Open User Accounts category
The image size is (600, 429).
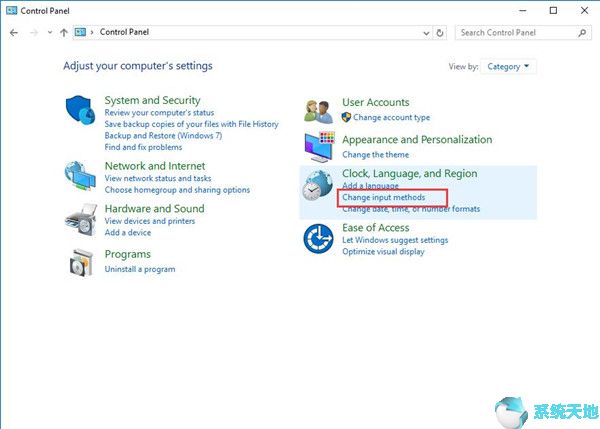pos(376,103)
